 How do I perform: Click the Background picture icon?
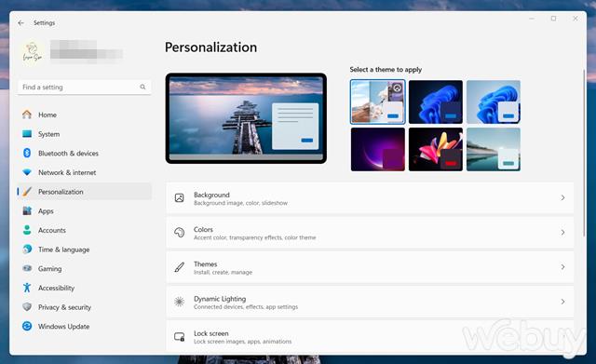(179, 198)
